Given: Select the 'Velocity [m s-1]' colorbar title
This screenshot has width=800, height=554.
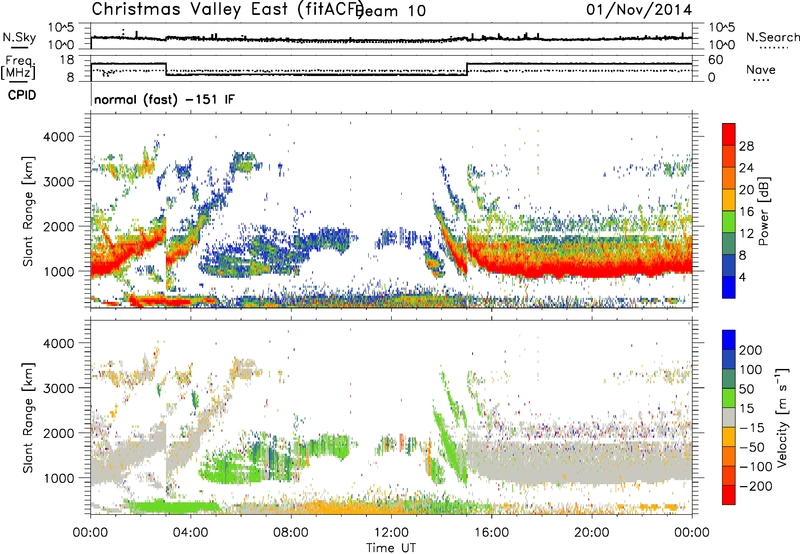Looking at the screenshot, I should tap(782, 417).
